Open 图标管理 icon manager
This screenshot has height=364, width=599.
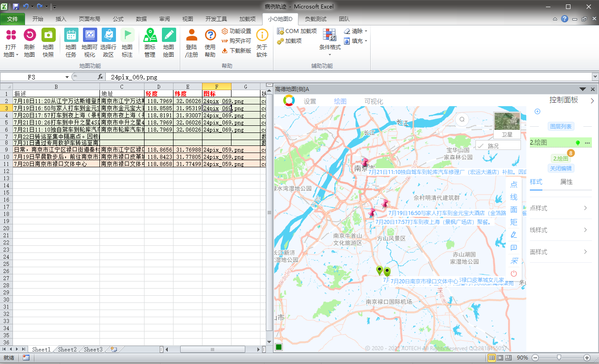click(x=150, y=35)
